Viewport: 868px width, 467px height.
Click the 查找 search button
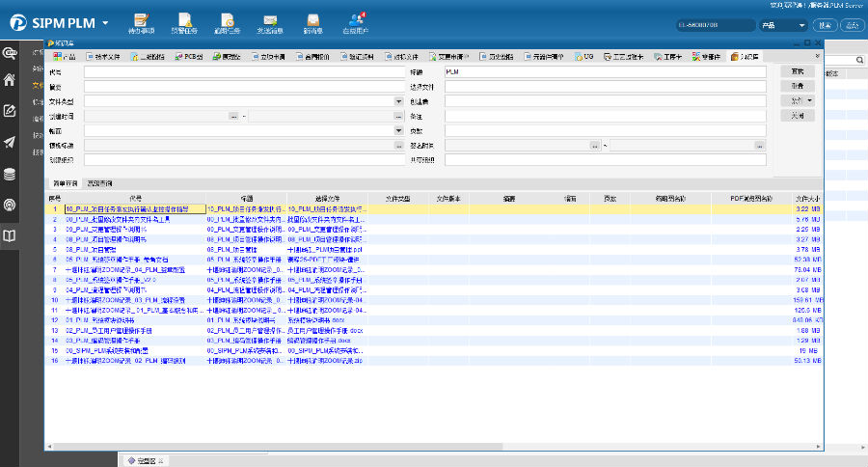797,72
